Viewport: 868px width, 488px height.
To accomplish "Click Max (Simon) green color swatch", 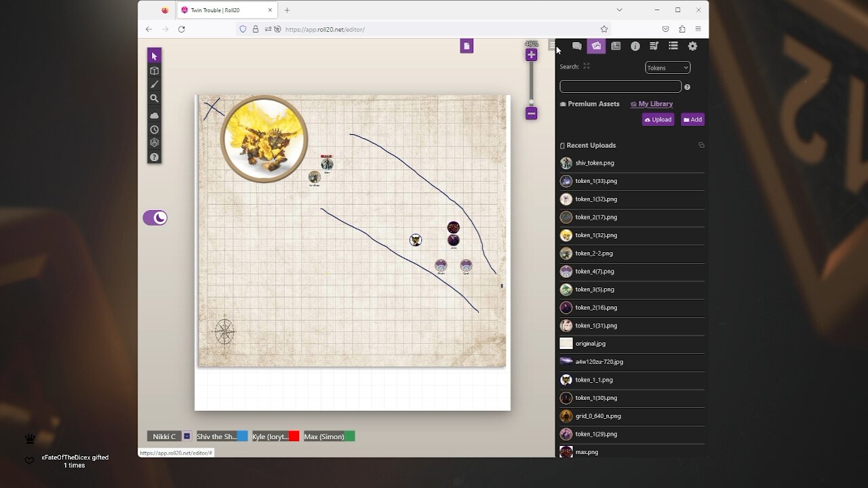I will 349,436.
